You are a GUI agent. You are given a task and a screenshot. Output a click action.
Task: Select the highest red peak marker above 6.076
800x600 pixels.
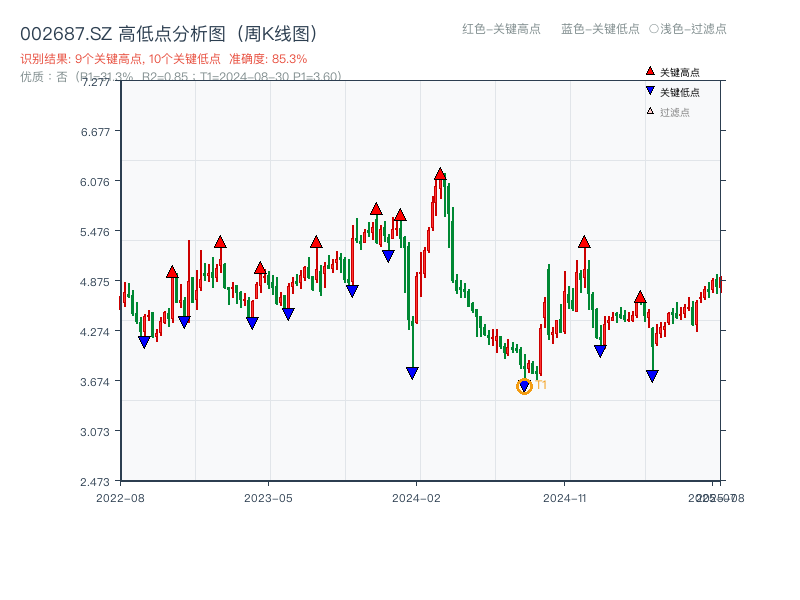pos(440,174)
